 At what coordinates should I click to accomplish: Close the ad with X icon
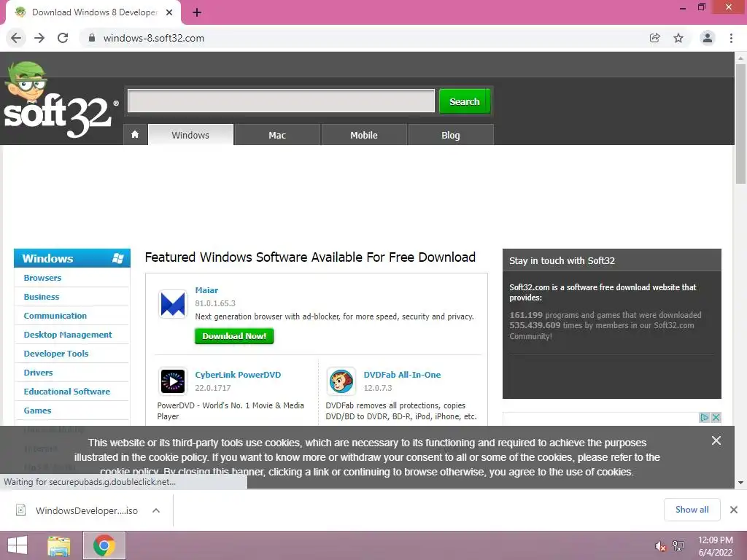pos(716,418)
